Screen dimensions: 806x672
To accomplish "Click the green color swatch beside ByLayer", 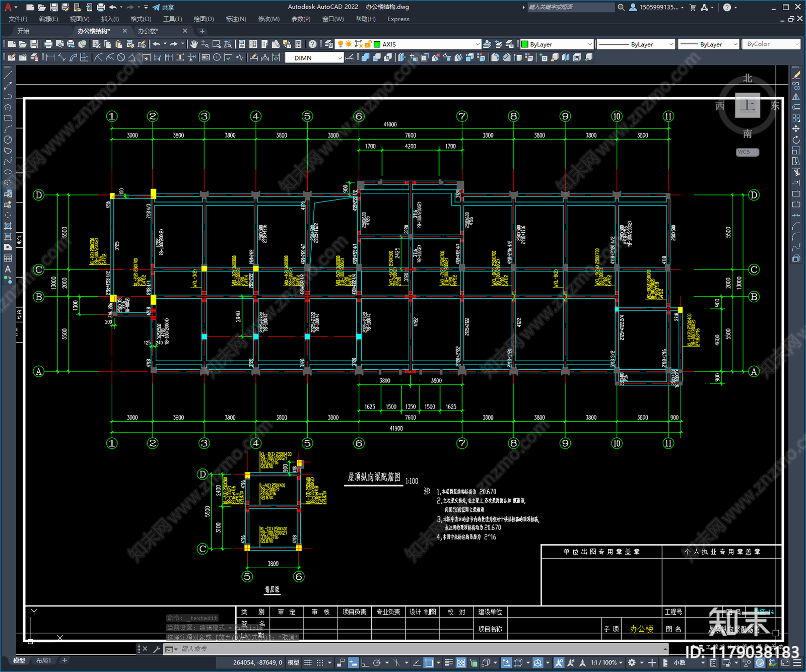I will [524, 44].
